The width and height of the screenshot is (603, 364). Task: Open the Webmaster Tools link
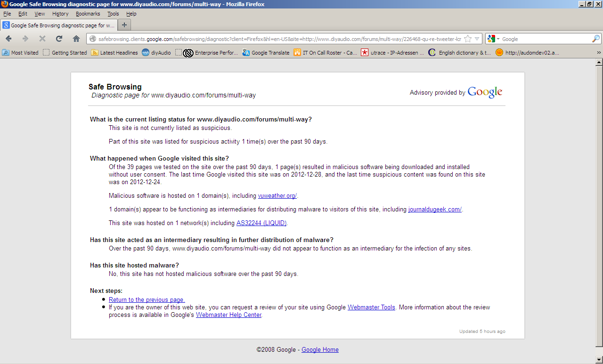tap(371, 307)
